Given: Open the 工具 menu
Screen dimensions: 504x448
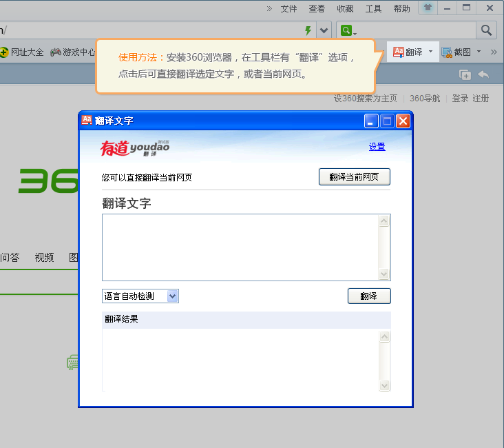Looking at the screenshot, I should [x=373, y=9].
